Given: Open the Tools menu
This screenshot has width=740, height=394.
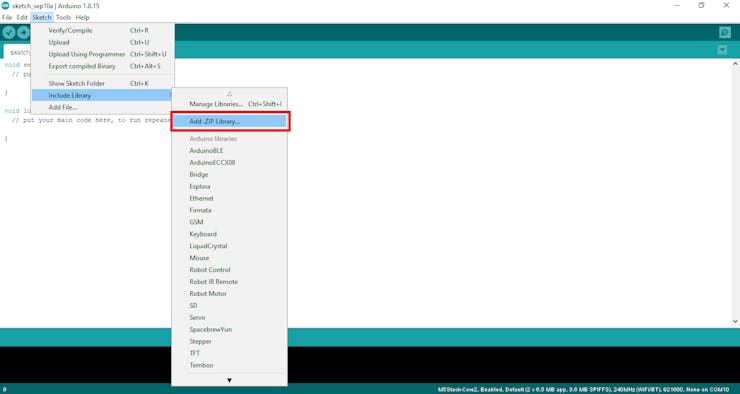Looking at the screenshot, I should [x=63, y=17].
